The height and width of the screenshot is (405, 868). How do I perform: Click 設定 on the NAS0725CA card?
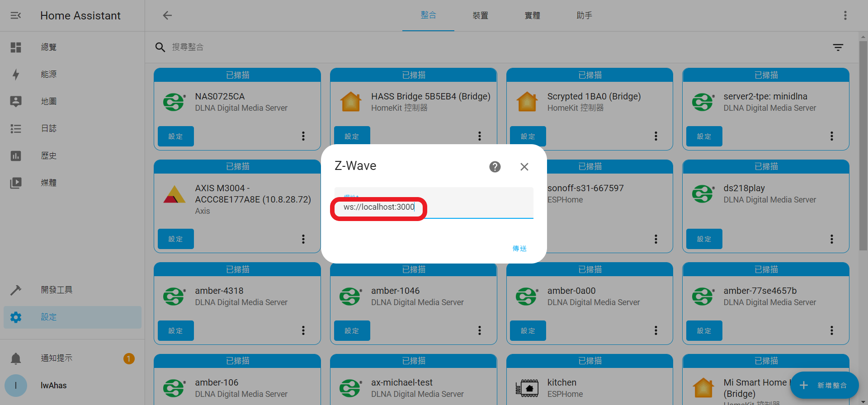(x=176, y=136)
